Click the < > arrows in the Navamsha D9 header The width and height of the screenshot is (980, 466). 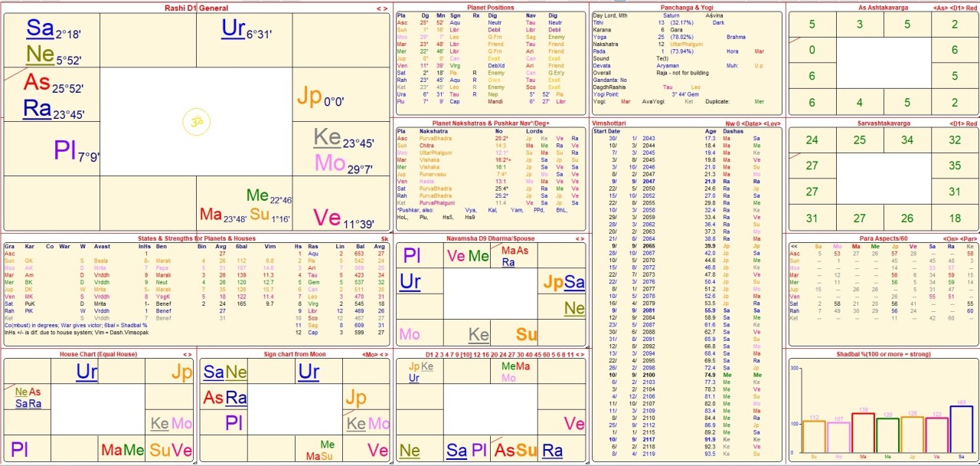pos(580,238)
